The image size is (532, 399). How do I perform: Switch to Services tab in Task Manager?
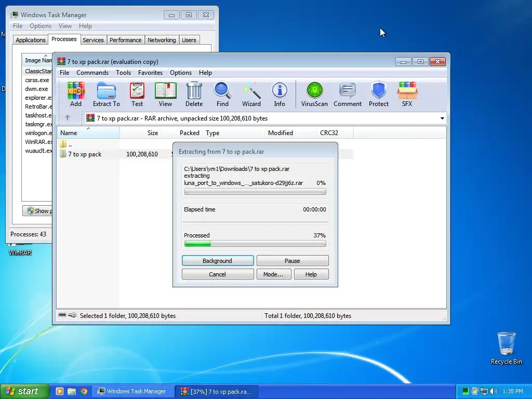pos(93,40)
